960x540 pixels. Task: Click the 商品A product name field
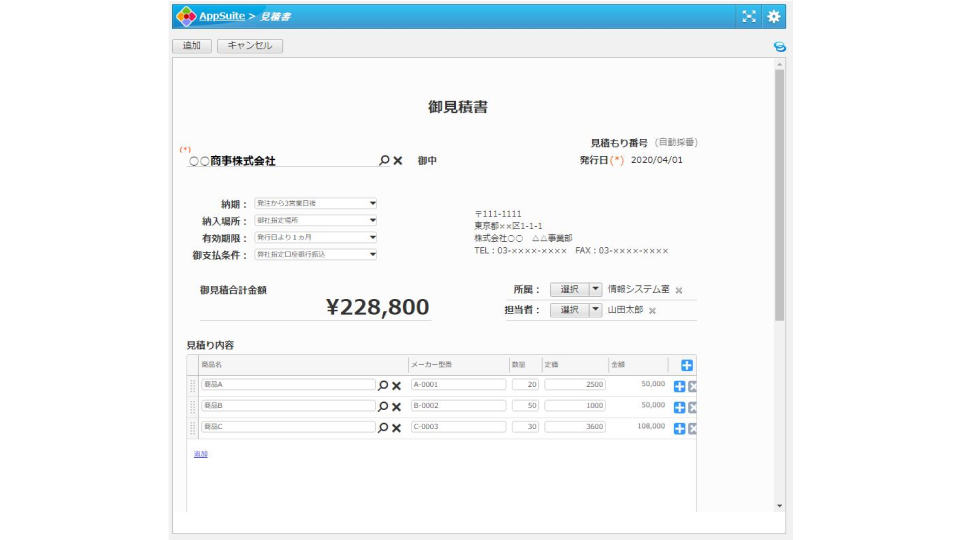pyautogui.click(x=288, y=384)
